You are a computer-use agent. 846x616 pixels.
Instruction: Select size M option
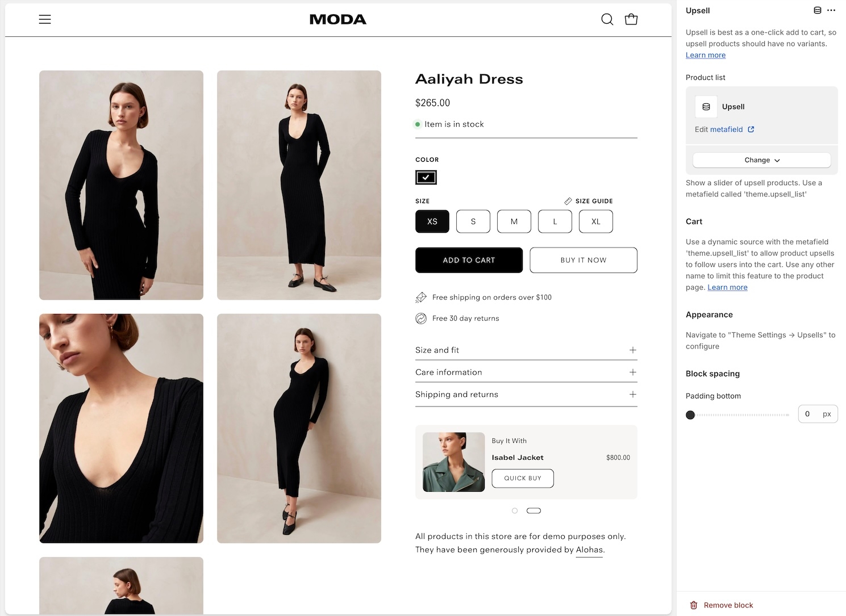tap(514, 221)
